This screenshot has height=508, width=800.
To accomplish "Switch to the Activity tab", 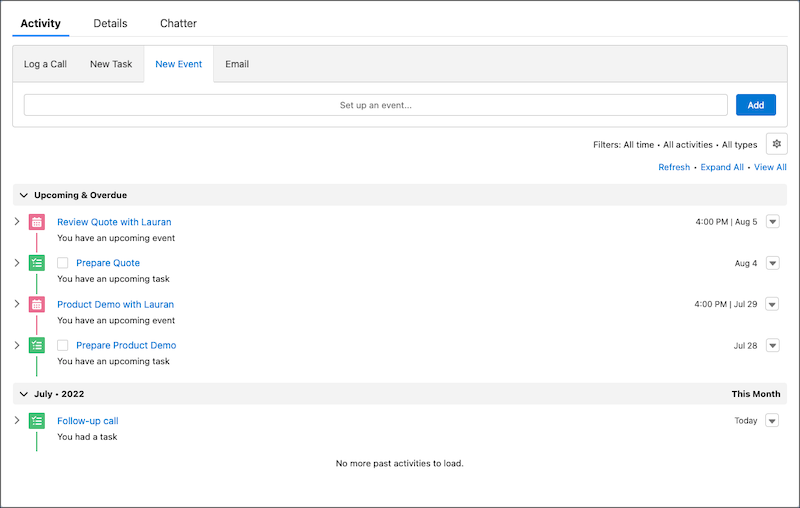I will (x=40, y=23).
